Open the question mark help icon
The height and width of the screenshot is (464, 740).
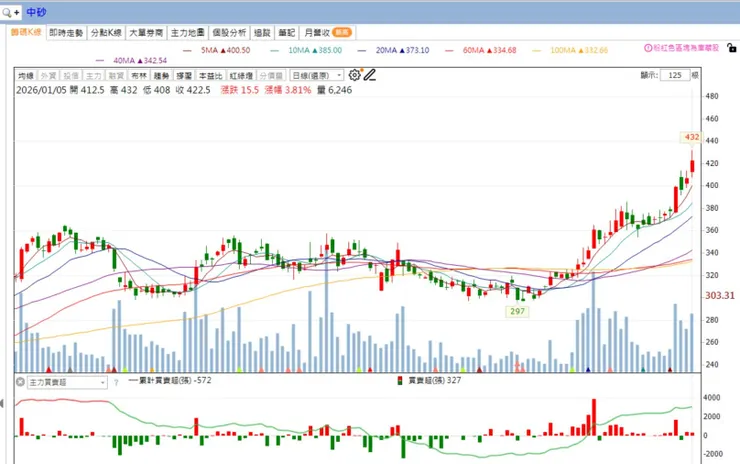click(116, 382)
